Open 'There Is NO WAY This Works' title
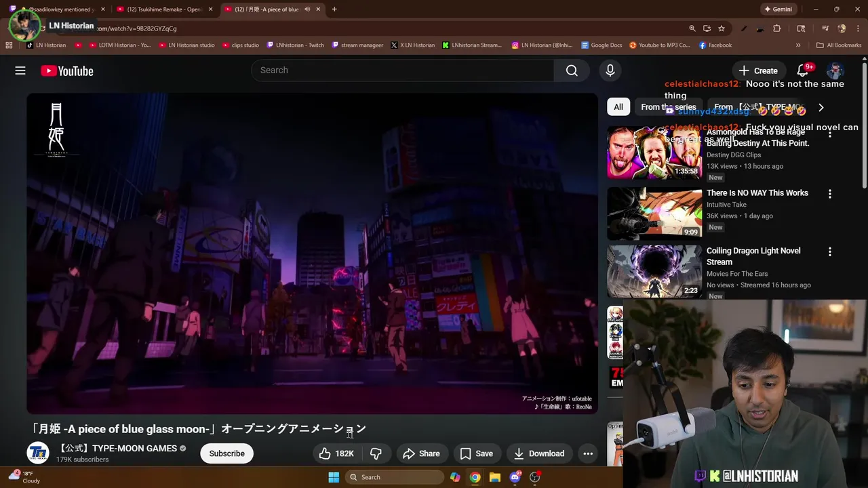Screen dimensions: 868x488 [757, 193]
